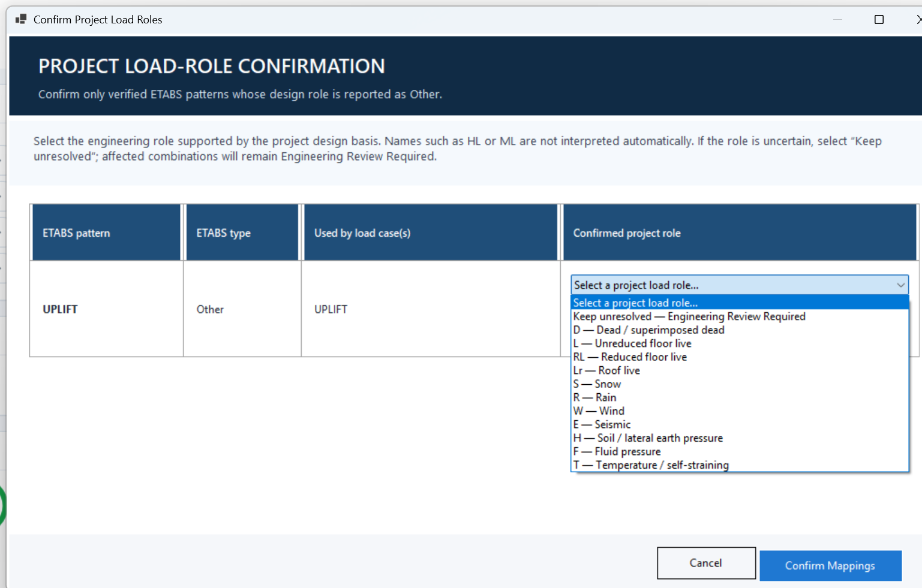922x588 pixels.
Task: Click the Confirmed project role column header
Action: click(x=740, y=233)
